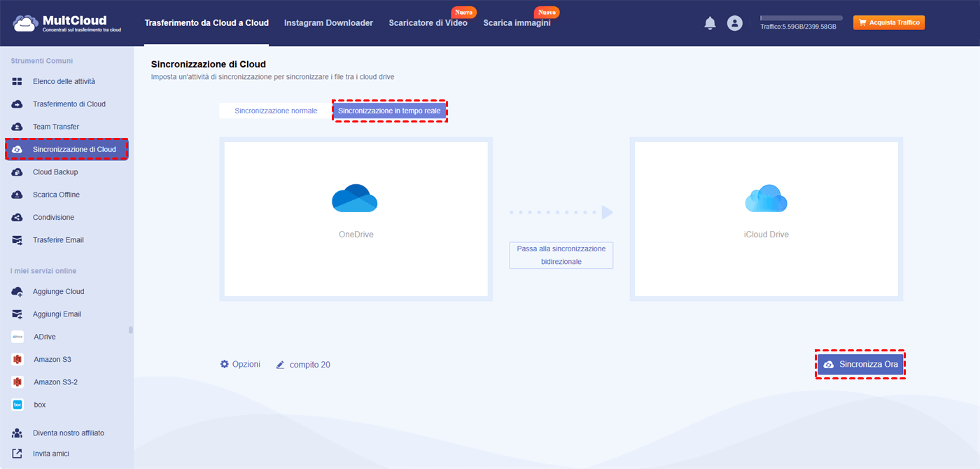Click the traffic usage progress bar

tap(801, 18)
